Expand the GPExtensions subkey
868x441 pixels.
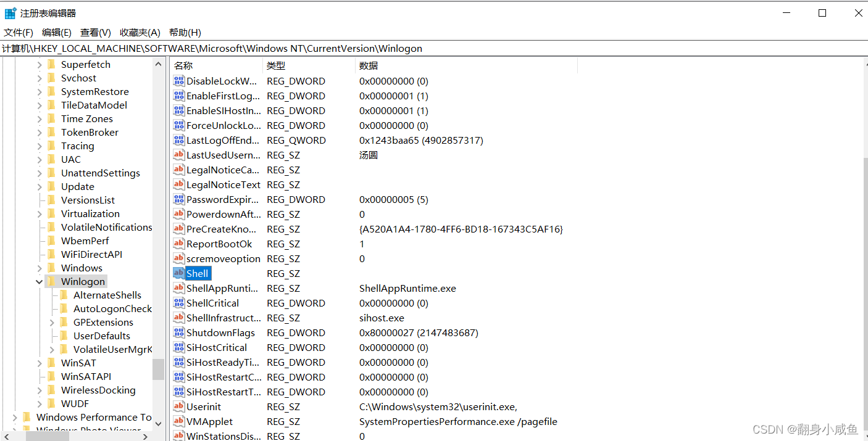point(52,323)
